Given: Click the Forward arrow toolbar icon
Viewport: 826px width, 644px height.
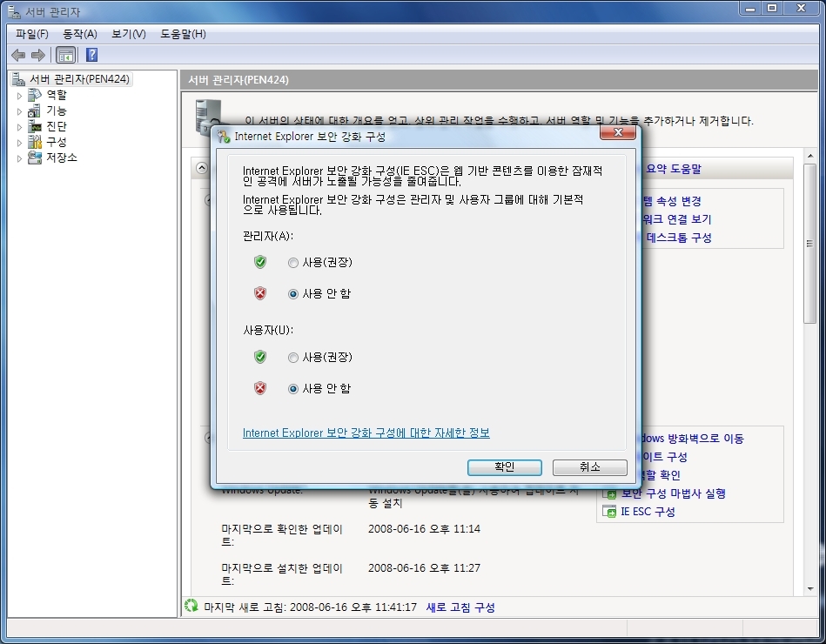Looking at the screenshot, I should coord(38,55).
